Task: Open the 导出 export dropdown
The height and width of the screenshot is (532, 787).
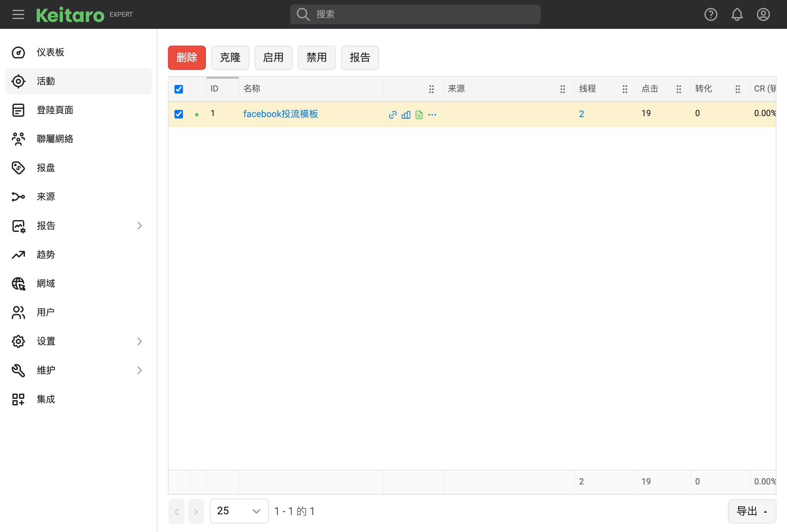Action: click(752, 511)
